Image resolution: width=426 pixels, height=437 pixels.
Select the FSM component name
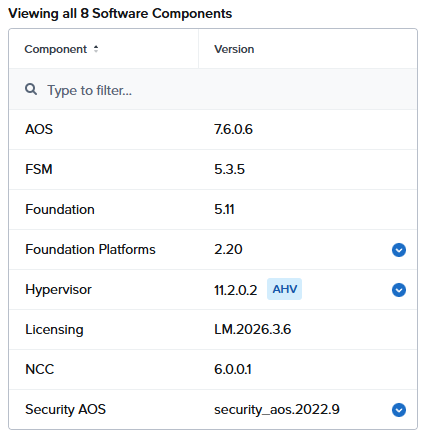coord(39,169)
